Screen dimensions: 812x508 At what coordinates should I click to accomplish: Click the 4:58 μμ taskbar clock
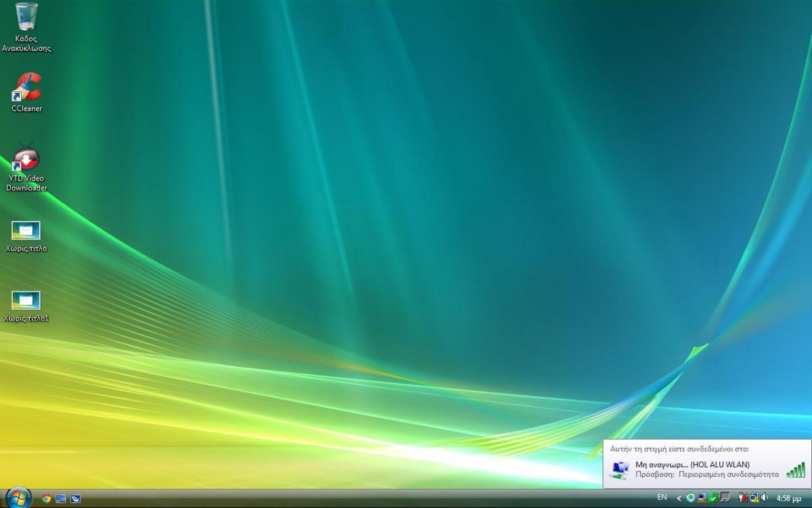789,499
